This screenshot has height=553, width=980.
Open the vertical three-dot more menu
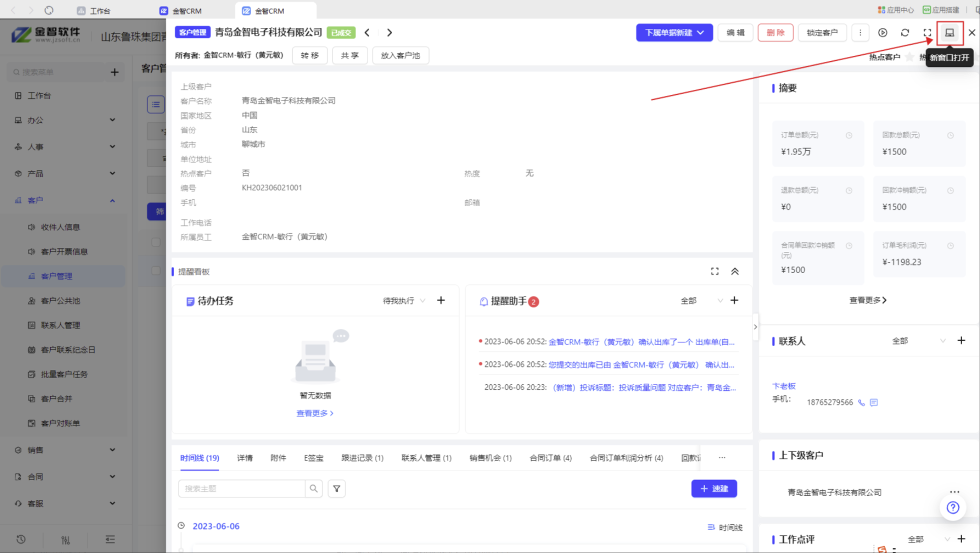[860, 32]
